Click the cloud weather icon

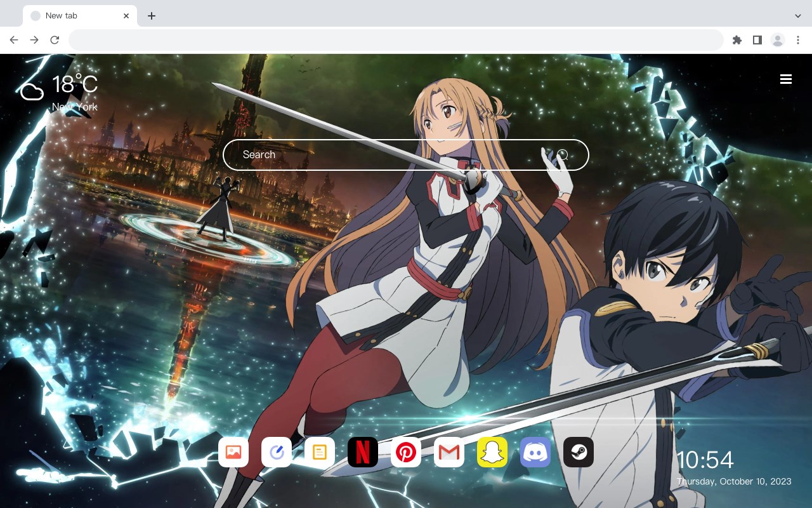pyautogui.click(x=32, y=91)
